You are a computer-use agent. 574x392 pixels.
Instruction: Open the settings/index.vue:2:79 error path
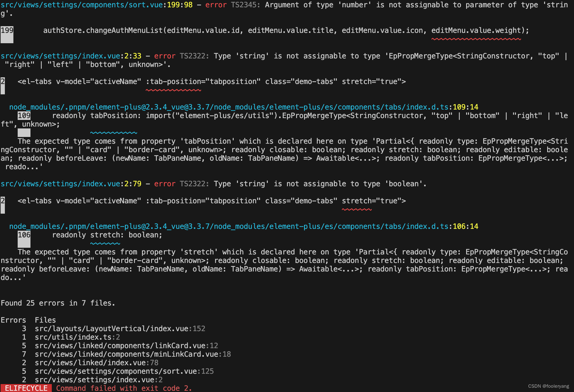coord(71,184)
